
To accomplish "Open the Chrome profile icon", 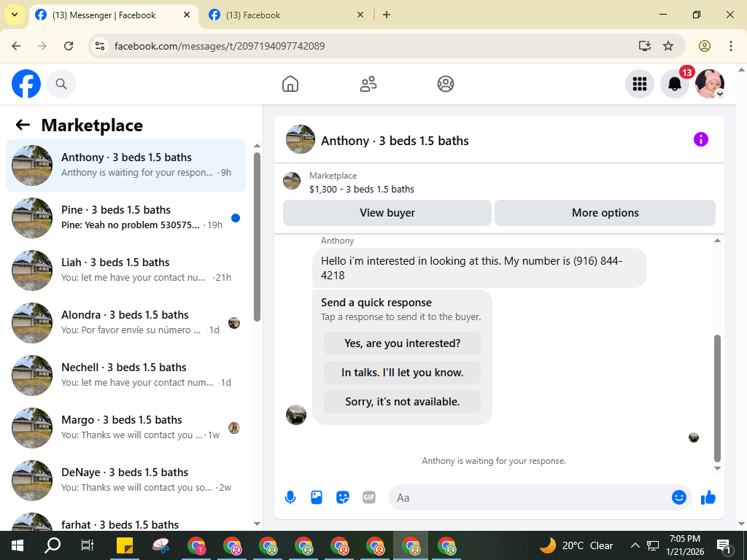I will point(705,46).
